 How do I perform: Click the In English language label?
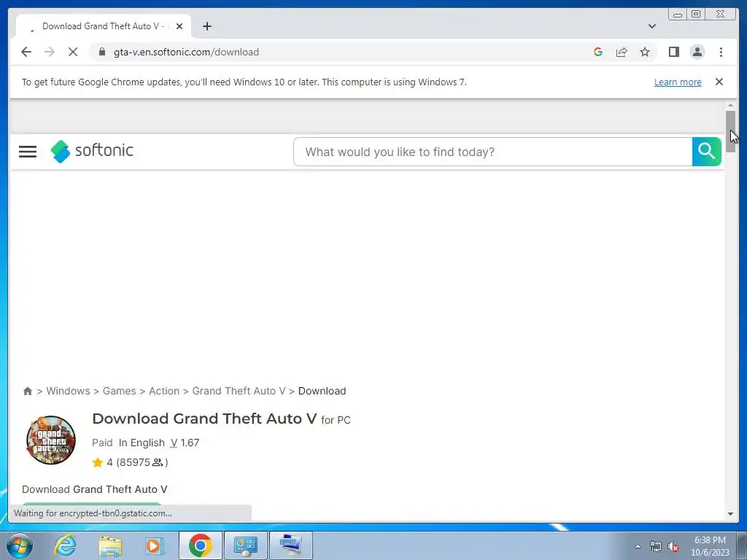tap(142, 443)
